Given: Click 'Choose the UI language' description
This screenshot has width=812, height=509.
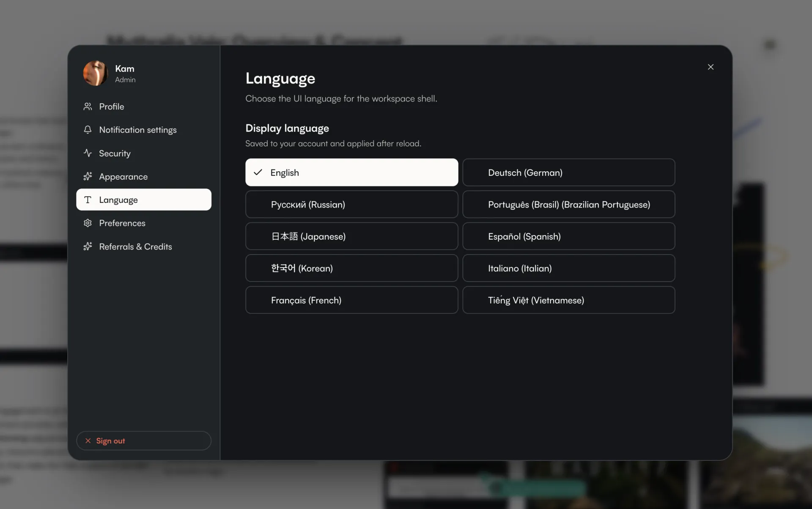Looking at the screenshot, I should tap(341, 99).
